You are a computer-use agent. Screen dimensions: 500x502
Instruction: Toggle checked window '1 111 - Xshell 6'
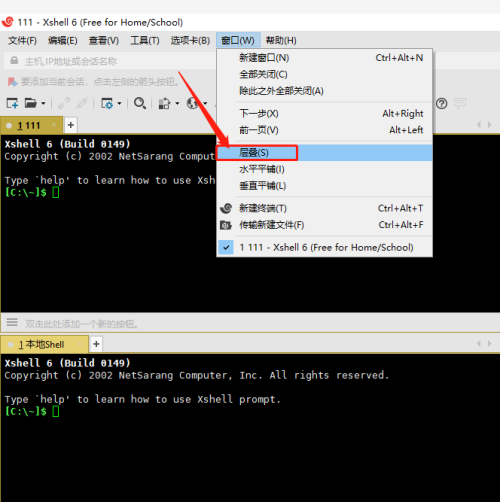325,247
